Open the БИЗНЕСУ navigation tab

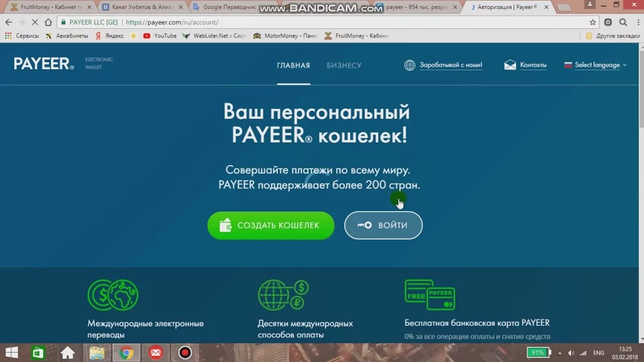pyautogui.click(x=344, y=65)
